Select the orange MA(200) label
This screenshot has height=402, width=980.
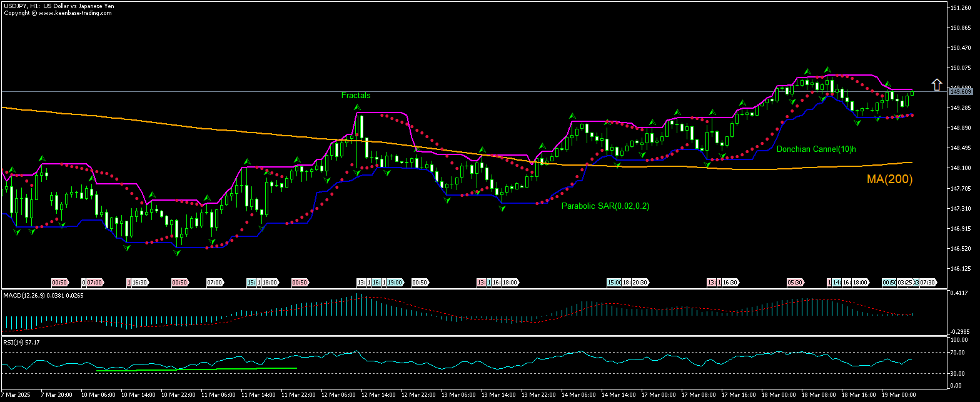tap(889, 179)
